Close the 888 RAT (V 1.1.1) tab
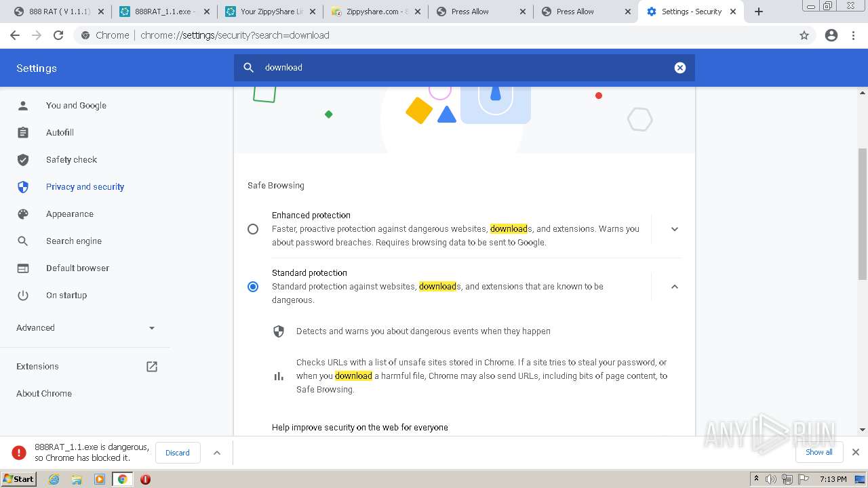The width and height of the screenshot is (868, 488). pos(101,12)
